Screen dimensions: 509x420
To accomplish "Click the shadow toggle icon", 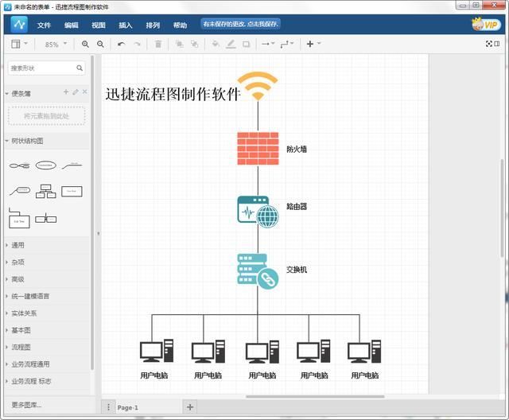I will tap(247, 44).
